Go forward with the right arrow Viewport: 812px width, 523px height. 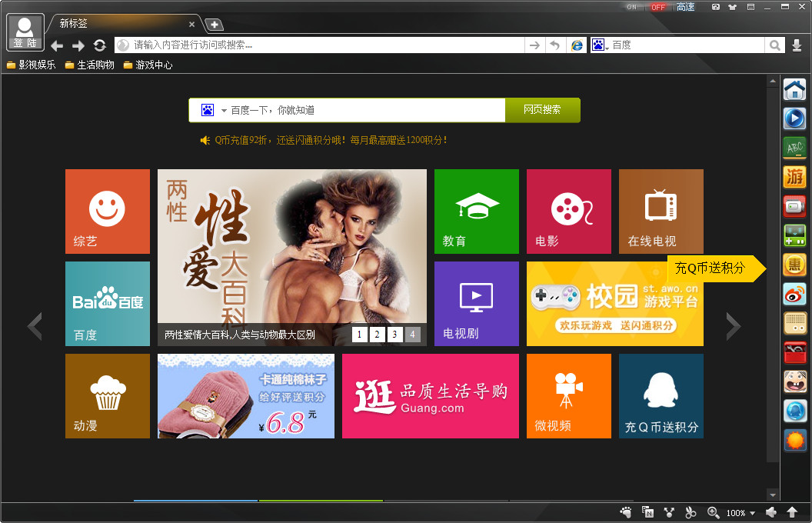(78, 46)
